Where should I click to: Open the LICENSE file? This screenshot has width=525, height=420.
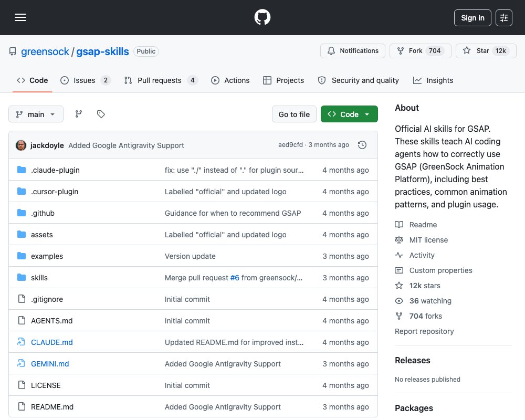coord(46,385)
